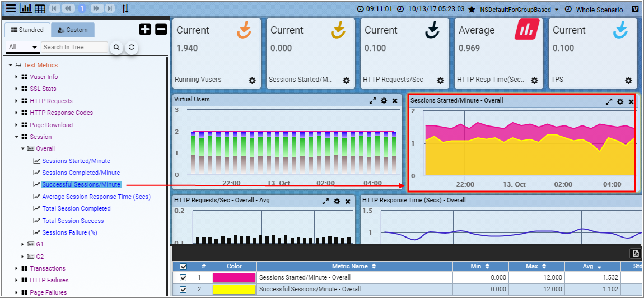This screenshot has width=644, height=298.
Task: Select the Standred tab
Action: click(27, 30)
